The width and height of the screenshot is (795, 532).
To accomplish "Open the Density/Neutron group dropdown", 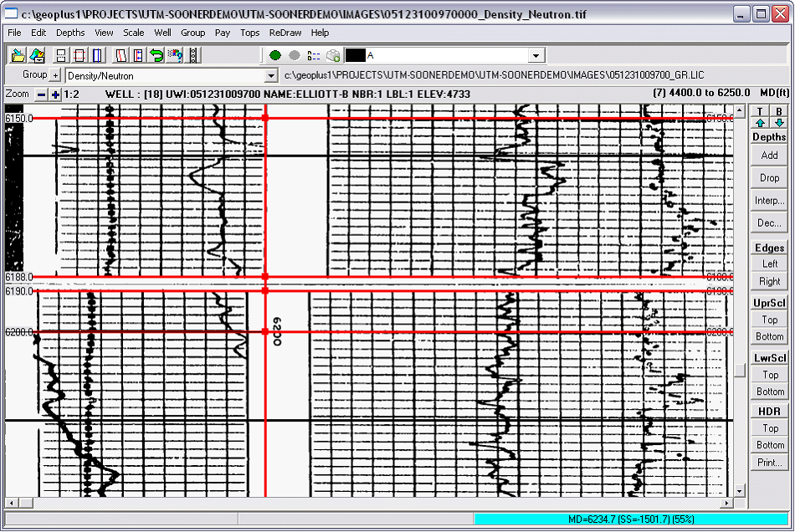I will 270,76.
